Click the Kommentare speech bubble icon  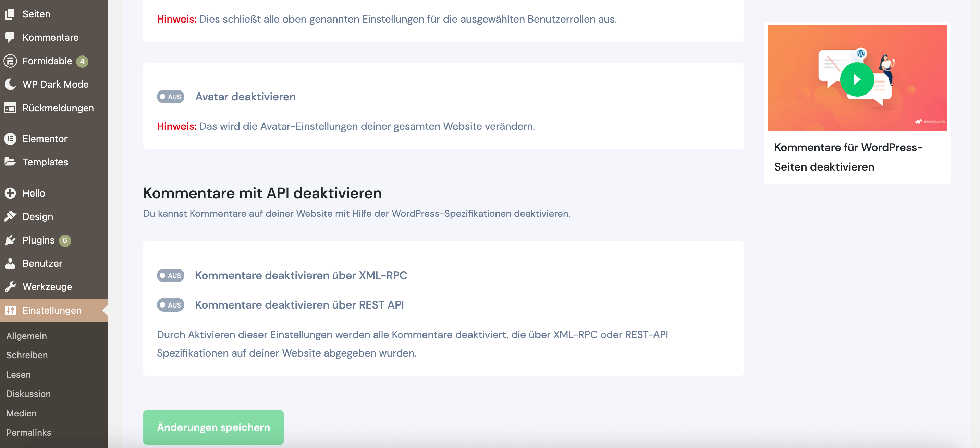point(10,37)
